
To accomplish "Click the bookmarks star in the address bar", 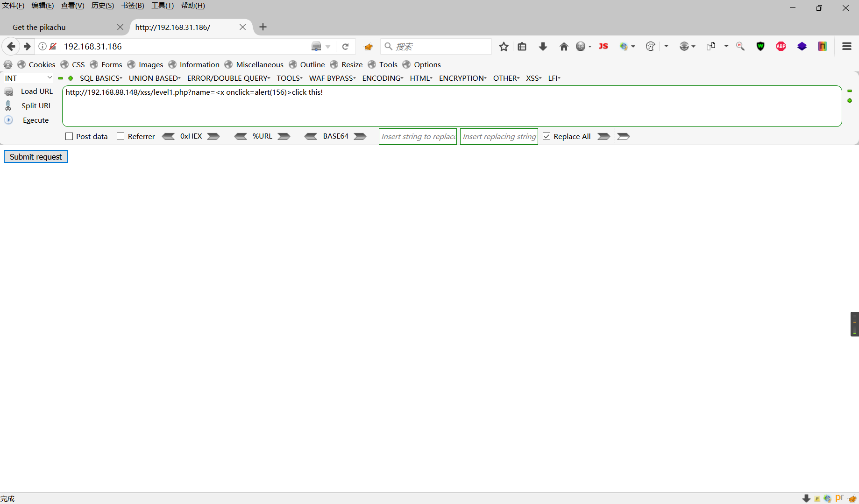I will [x=504, y=46].
